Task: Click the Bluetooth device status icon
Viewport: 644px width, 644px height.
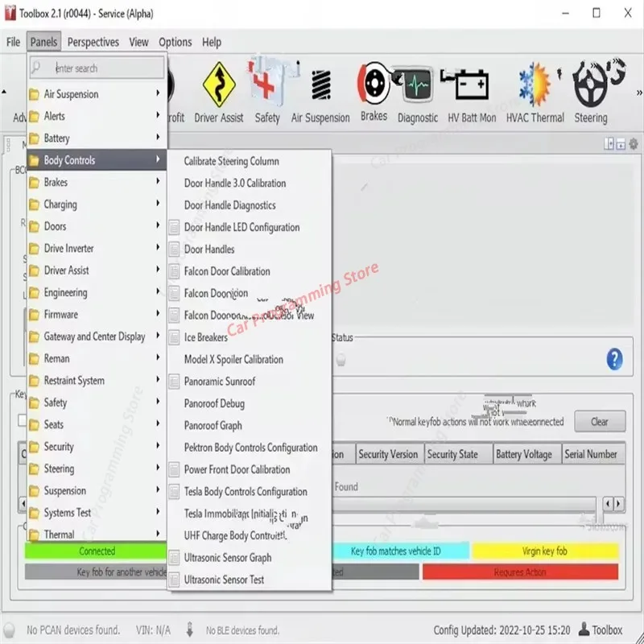Action: (190, 630)
